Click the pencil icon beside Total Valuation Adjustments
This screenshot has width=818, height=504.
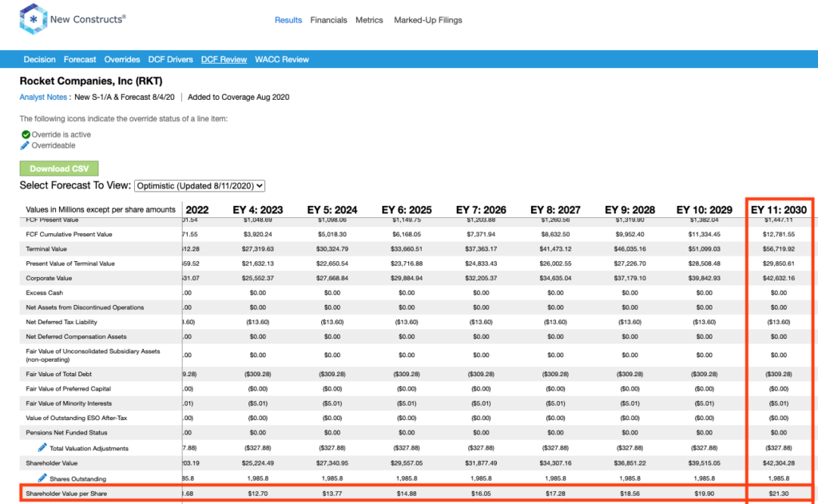(42, 448)
